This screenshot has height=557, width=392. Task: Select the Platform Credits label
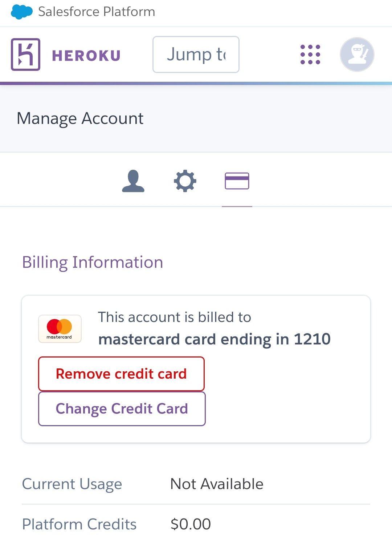coord(79,524)
